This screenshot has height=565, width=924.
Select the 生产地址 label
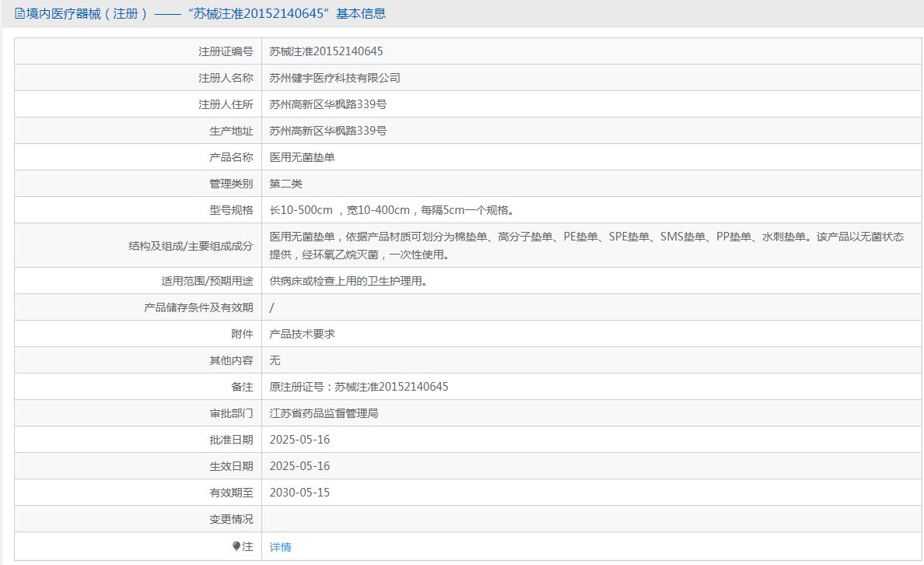tap(231, 131)
